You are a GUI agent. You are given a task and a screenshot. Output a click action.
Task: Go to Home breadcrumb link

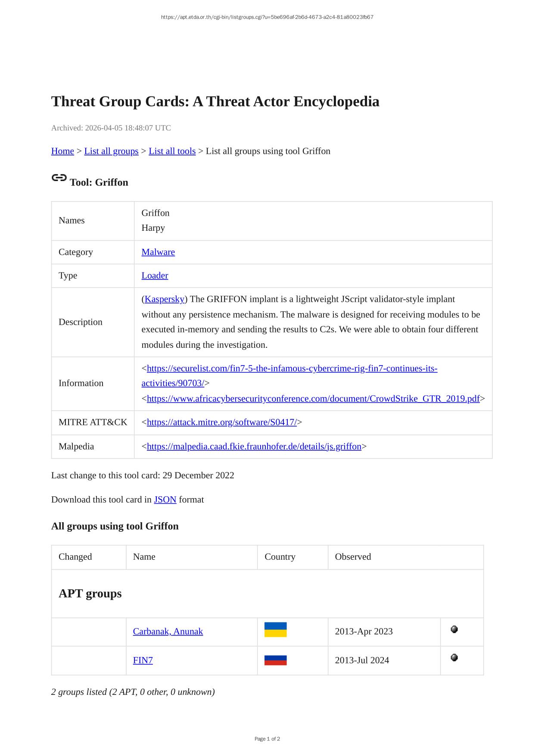[x=62, y=151]
